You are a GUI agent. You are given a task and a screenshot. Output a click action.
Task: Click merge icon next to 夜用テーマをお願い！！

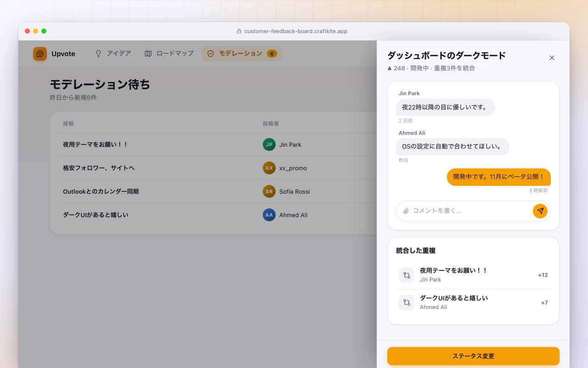[407, 275]
